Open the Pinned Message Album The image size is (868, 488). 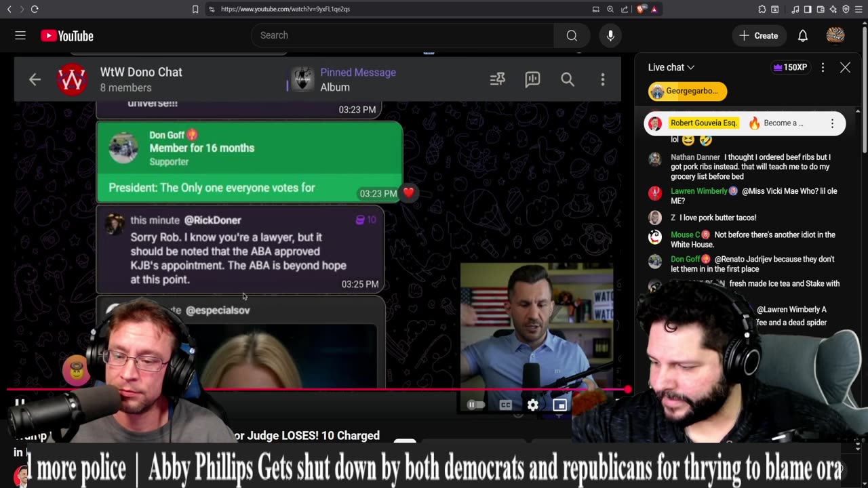[344, 79]
